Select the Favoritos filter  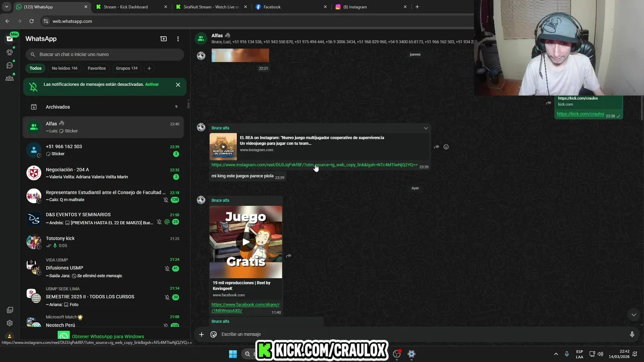point(97,68)
